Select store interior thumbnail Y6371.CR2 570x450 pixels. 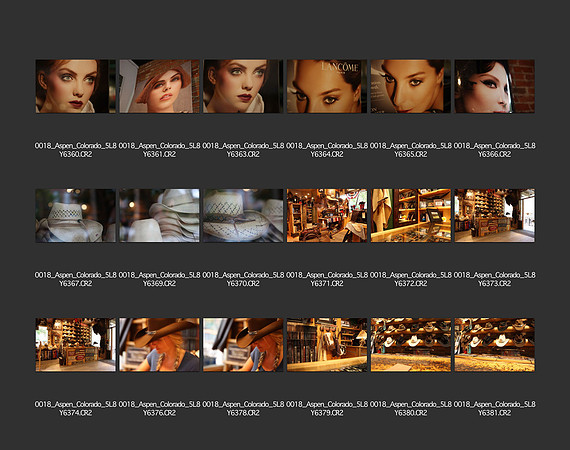coord(327,215)
